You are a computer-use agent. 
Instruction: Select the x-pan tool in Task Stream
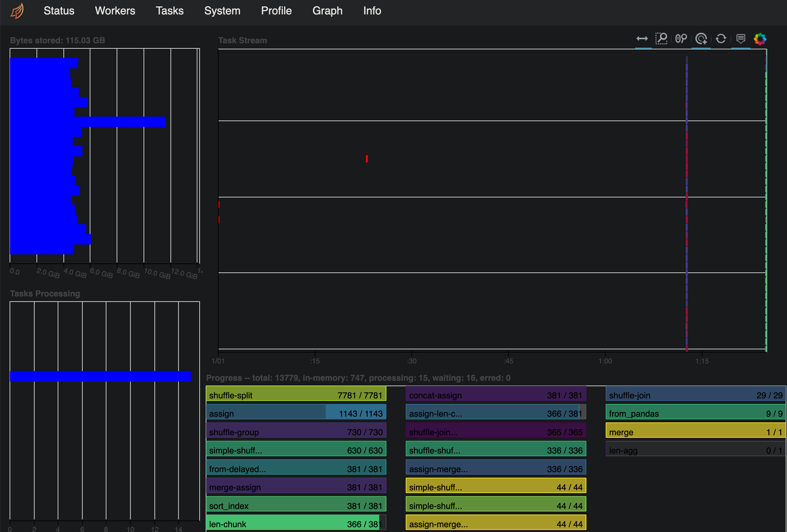click(642, 39)
